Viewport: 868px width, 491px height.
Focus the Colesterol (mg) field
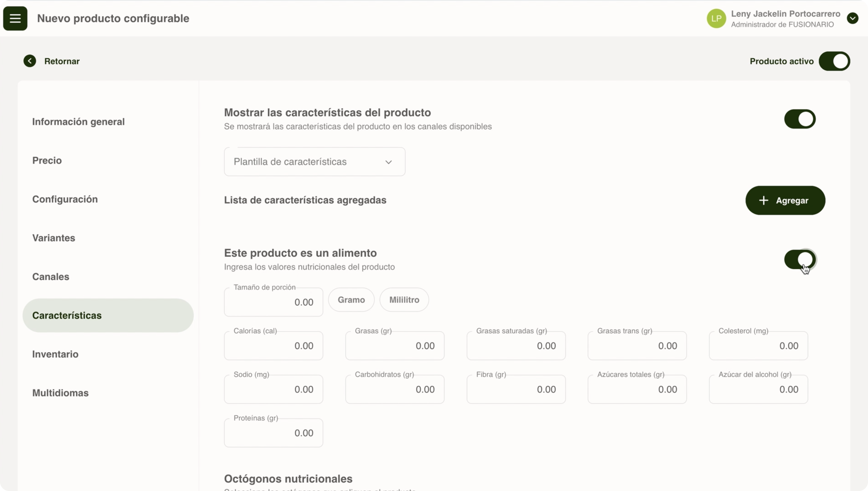pos(758,346)
